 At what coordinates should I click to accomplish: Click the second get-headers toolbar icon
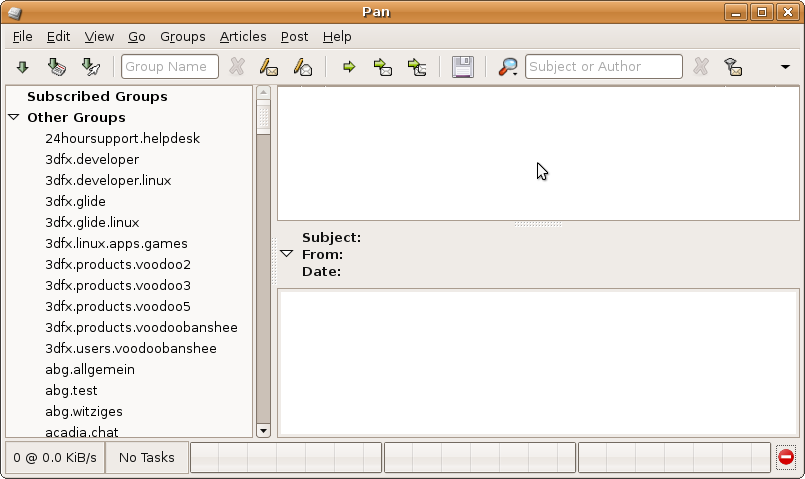pyautogui.click(x=57, y=67)
